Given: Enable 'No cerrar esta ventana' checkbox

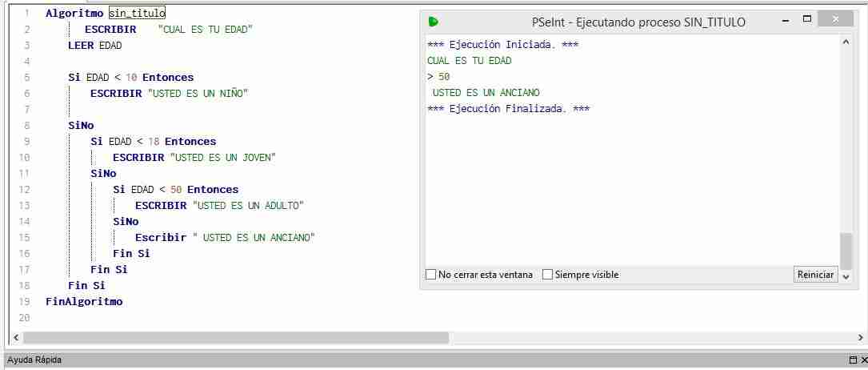Looking at the screenshot, I should point(430,275).
